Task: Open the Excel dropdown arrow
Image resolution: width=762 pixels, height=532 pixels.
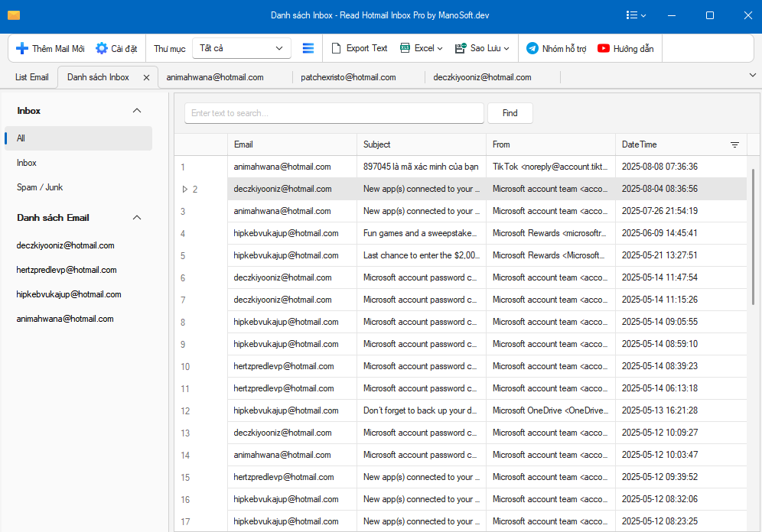Action: click(440, 49)
